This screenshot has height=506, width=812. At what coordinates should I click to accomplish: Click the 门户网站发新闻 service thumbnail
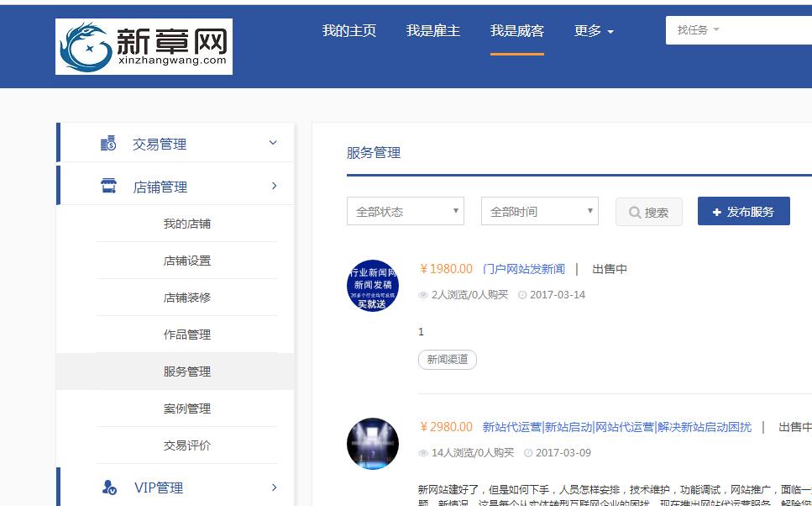click(372, 286)
